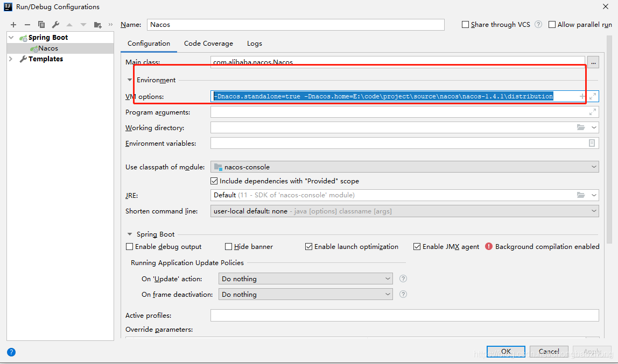Open On 'Update' action dropdown
Image resolution: width=618 pixels, height=364 pixels.
click(305, 279)
